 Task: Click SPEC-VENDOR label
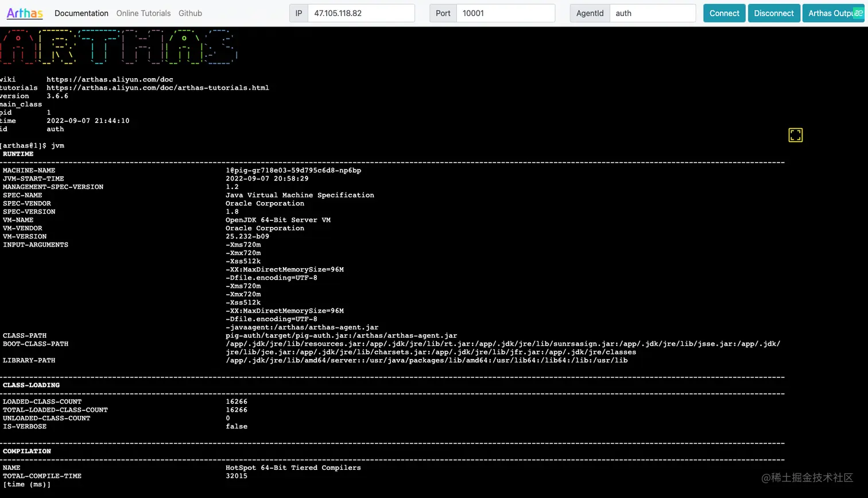coord(27,203)
